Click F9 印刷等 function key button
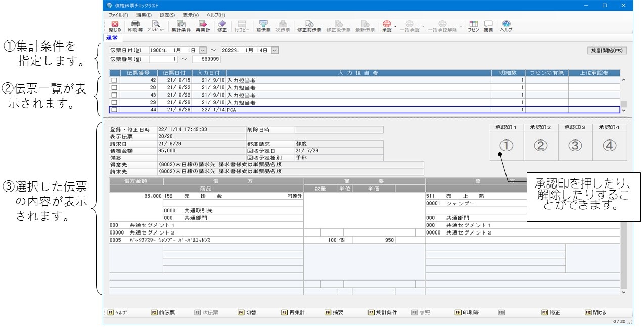 pos(466,313)
